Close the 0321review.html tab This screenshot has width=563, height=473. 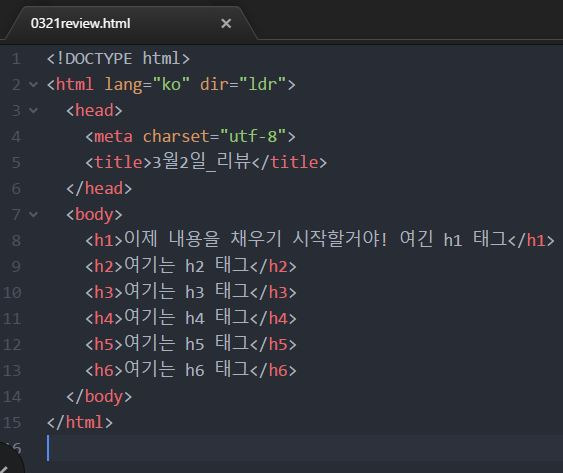click(x=226, y=23)
